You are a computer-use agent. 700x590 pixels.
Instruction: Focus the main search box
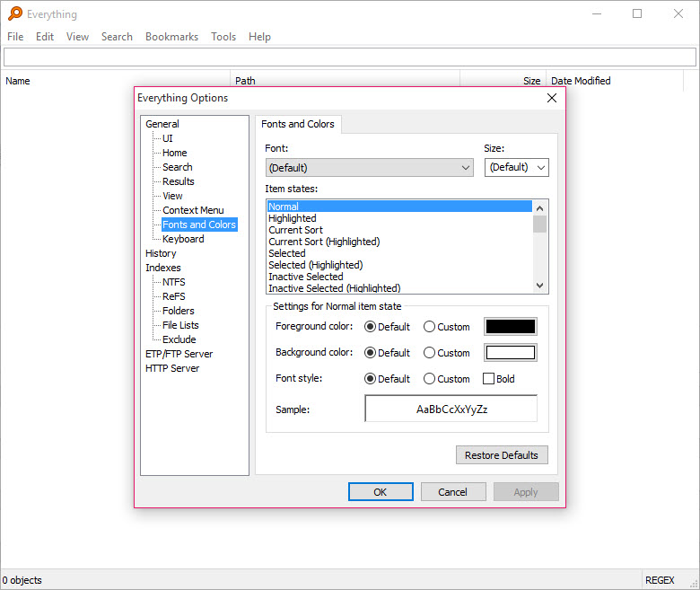coord(350,57)
